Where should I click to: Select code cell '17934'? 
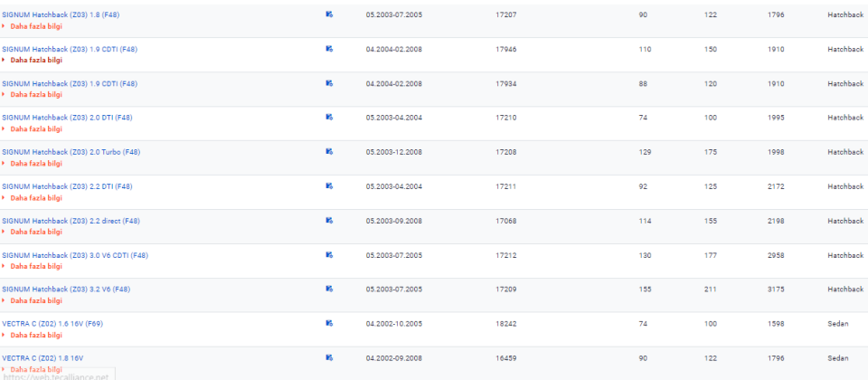click(x=506, y=83)
